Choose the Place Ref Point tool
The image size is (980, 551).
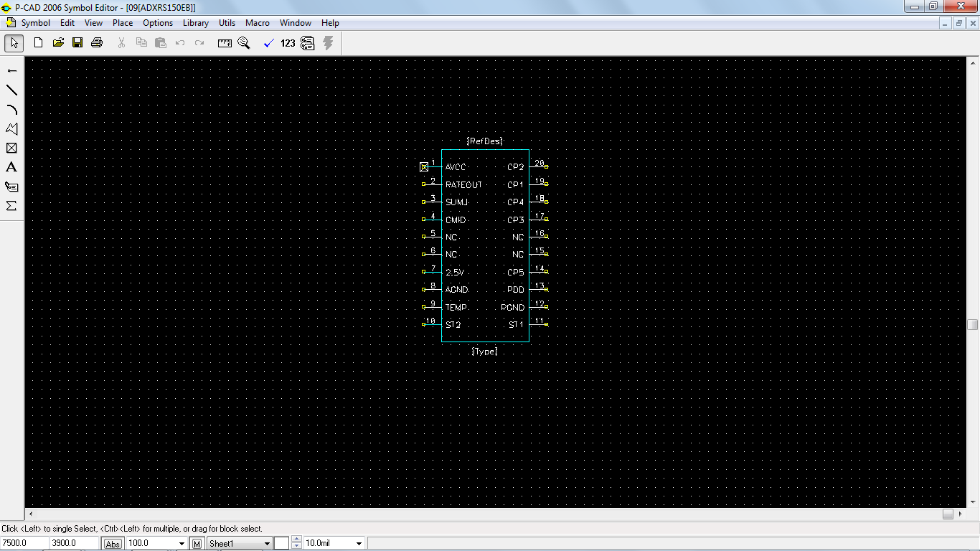tap(11, 148)
